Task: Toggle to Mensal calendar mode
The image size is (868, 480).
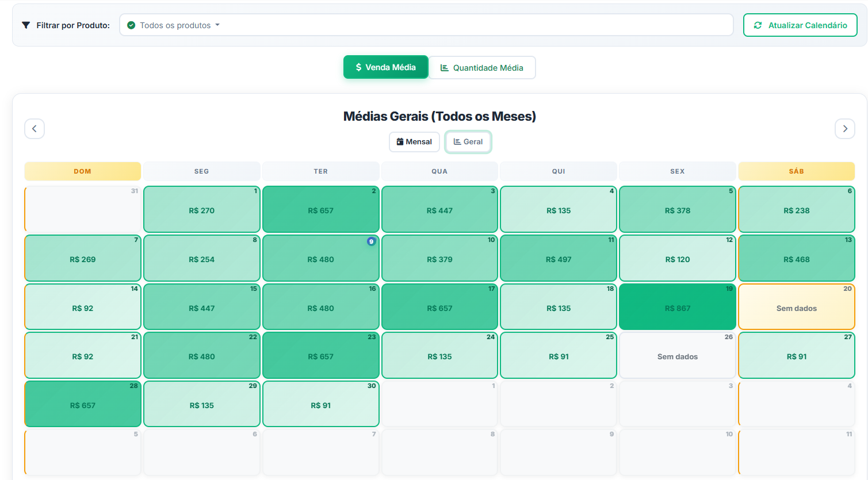Action: click(414, 142)
